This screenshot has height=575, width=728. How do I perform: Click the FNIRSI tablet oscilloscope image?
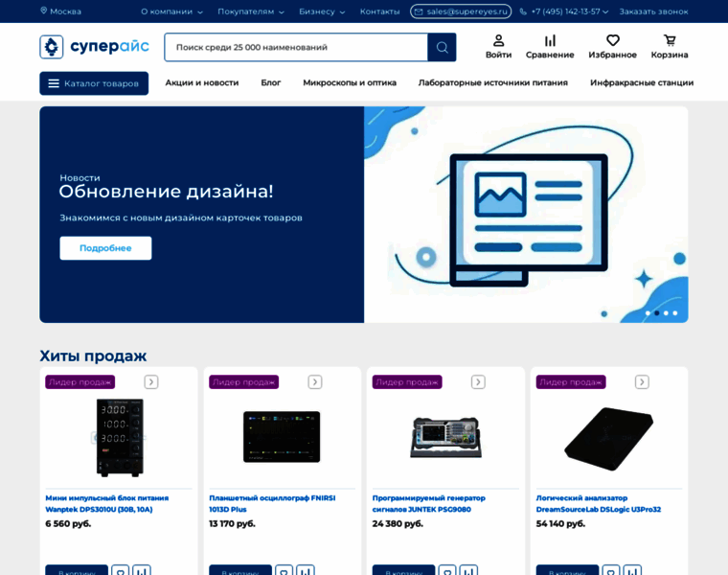pyautogui.click(x=282, y=437)
